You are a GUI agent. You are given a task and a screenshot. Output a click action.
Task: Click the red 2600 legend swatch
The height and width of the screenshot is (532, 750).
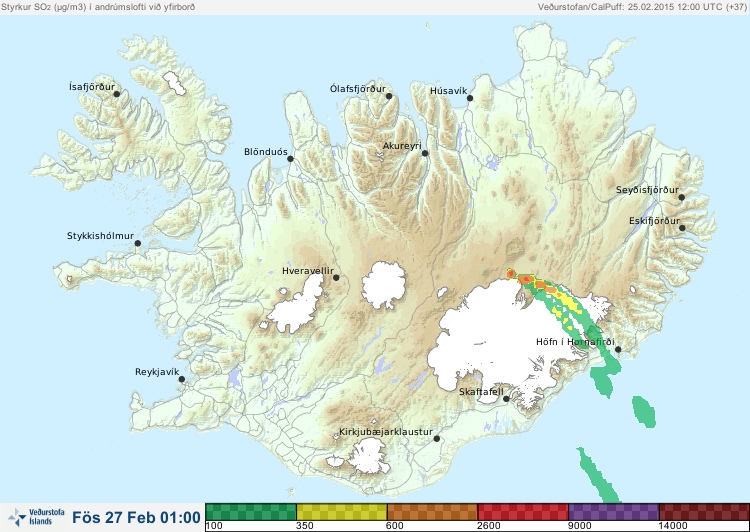[523, 512]
